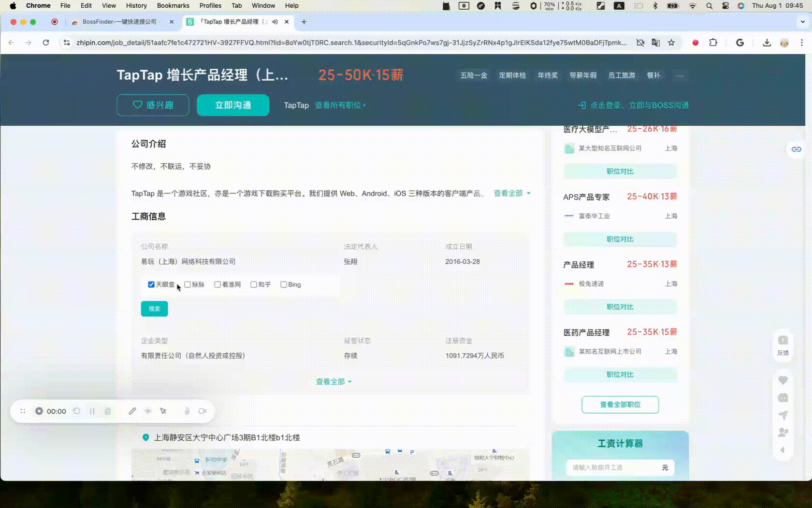Open Chrome three-dot menu
The image size is (812, 508).
pyautogui.click(x=802, y=43)
